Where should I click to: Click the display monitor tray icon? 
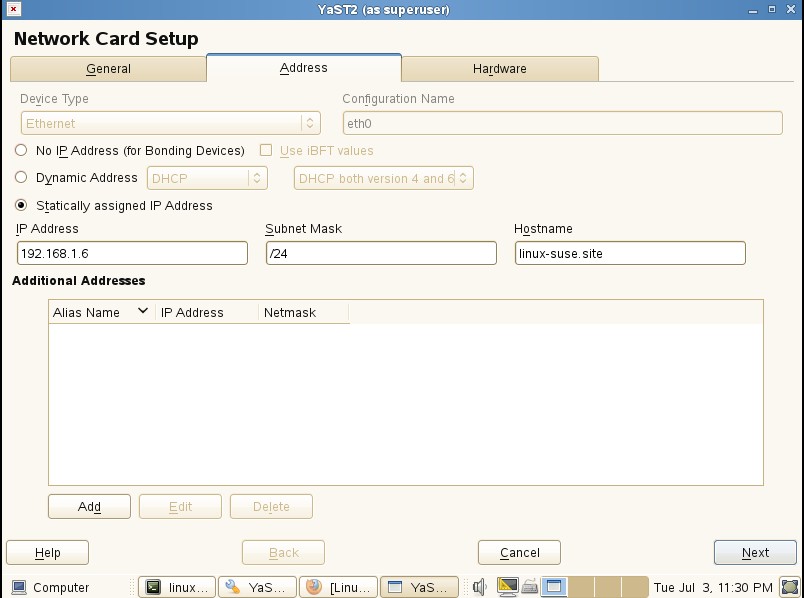click(x=508, y=587)
